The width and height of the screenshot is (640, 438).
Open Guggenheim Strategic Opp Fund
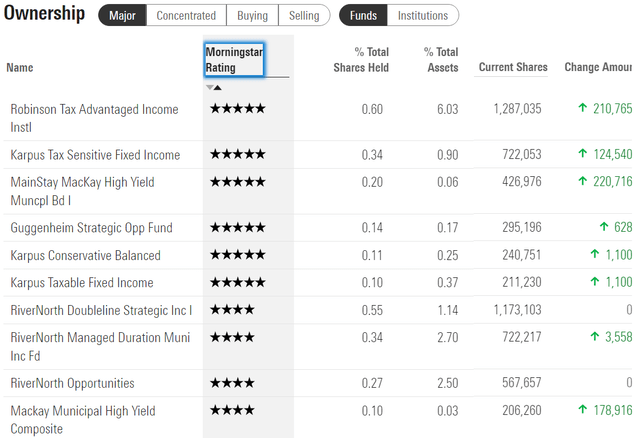[x=91, y=227]
